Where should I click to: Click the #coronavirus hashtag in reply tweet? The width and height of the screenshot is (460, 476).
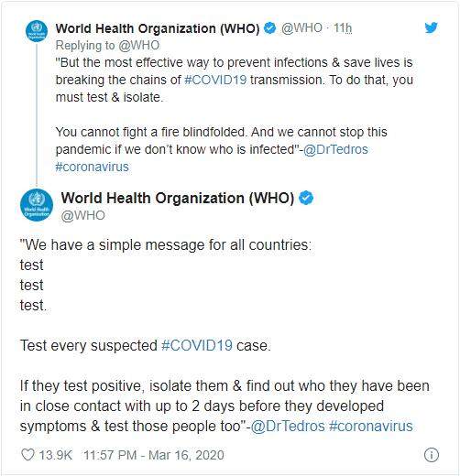pyautogui.click(x=93, y=167)
